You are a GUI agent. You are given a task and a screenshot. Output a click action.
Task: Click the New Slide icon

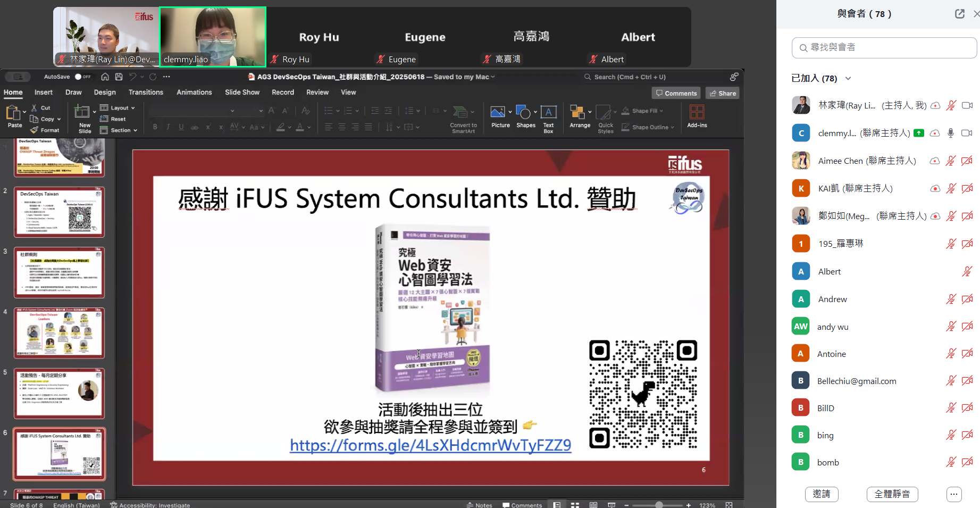click(x=82, y=112)
